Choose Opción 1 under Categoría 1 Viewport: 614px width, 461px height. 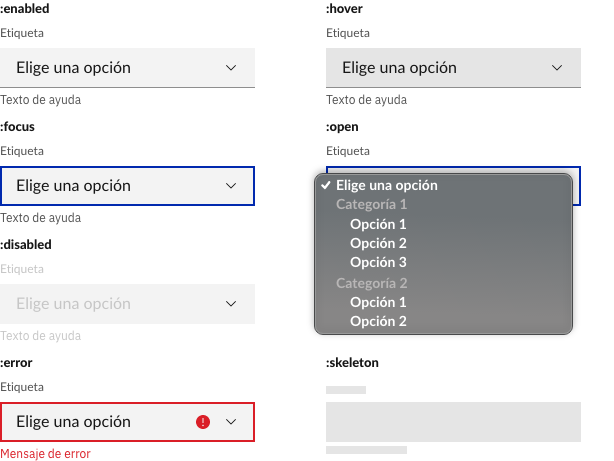click(x=378, y=224)
